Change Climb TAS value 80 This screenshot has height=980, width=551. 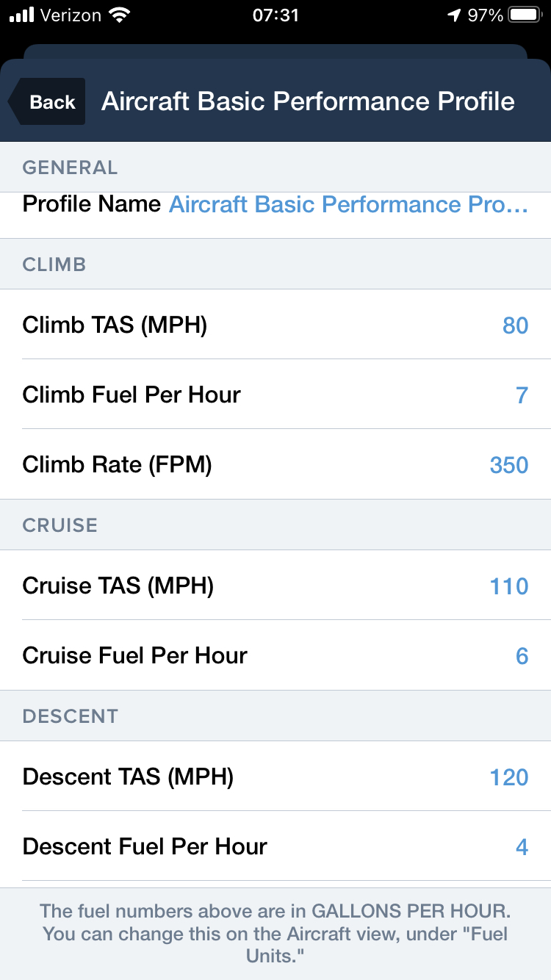click(x=515, y=325)
